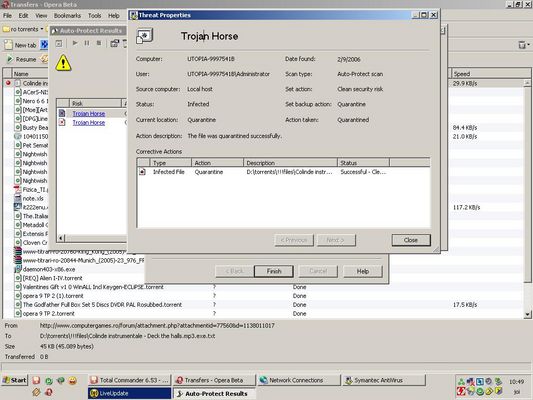The width and height of the screenshot is (533, 400).
Task: Click icon next to New tab in toolbar
Action: click(x=44, y=45)
